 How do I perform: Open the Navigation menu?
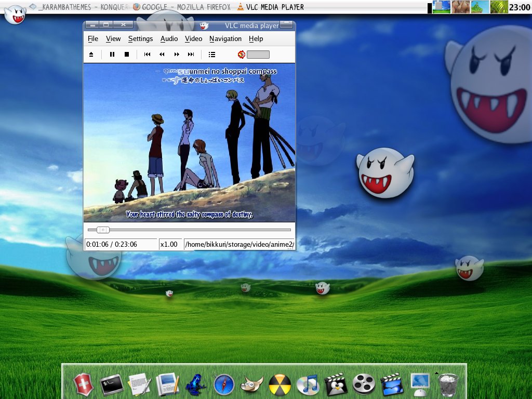click(225, 38)
